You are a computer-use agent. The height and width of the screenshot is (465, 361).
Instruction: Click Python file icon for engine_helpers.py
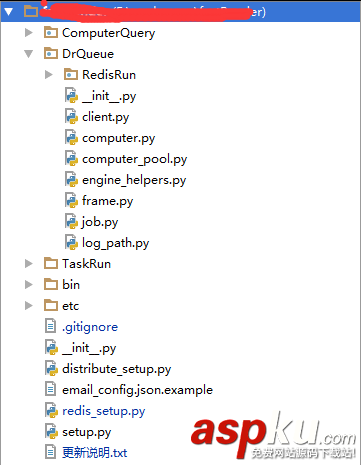(x=71, y=180)
